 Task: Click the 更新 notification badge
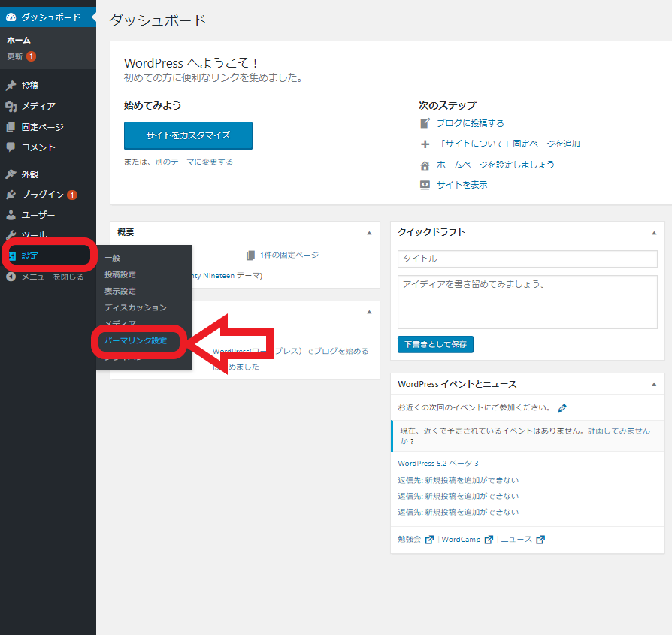(x=31, y=56)
